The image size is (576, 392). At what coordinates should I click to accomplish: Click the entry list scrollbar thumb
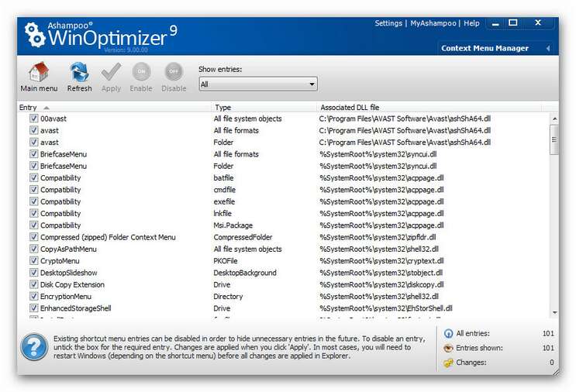point(554,139)
